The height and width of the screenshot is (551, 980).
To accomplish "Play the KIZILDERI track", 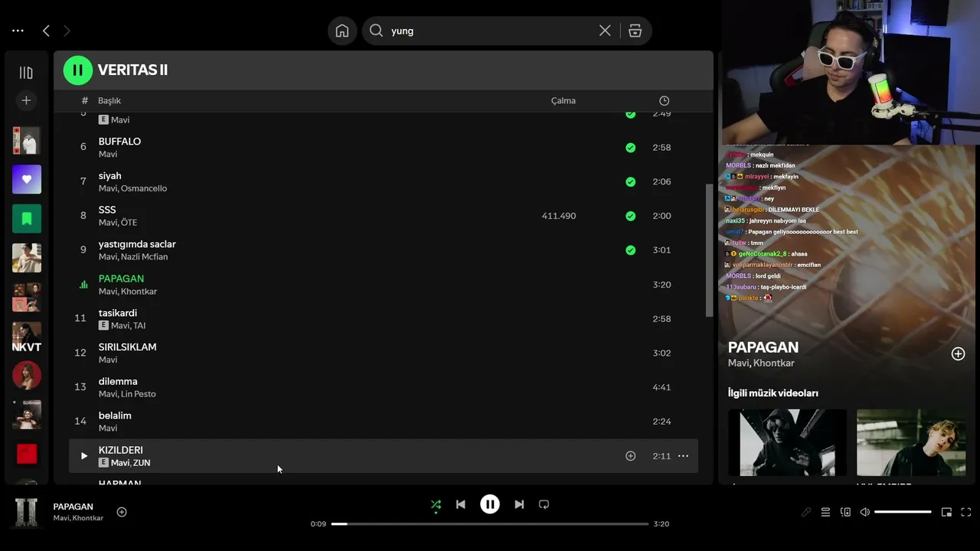I will coord(84,456).
